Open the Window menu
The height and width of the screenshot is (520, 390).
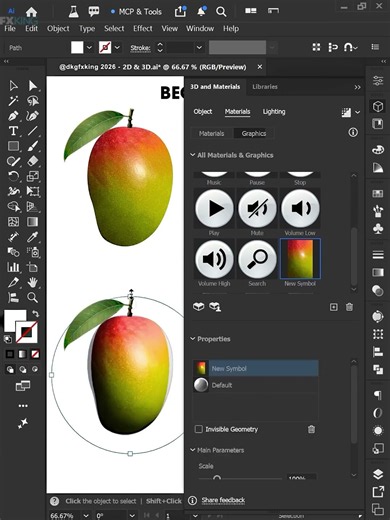point(200,29)
